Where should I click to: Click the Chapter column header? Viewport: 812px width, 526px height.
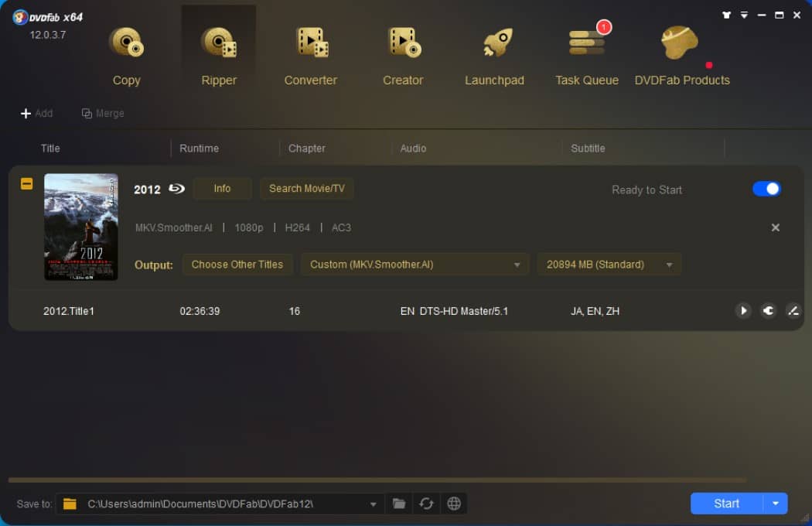(306, 149)
